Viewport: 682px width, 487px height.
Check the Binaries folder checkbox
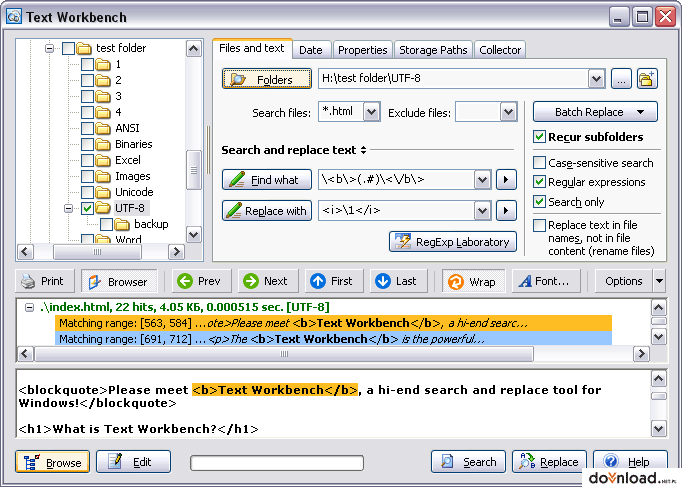[x=87, y=144]
